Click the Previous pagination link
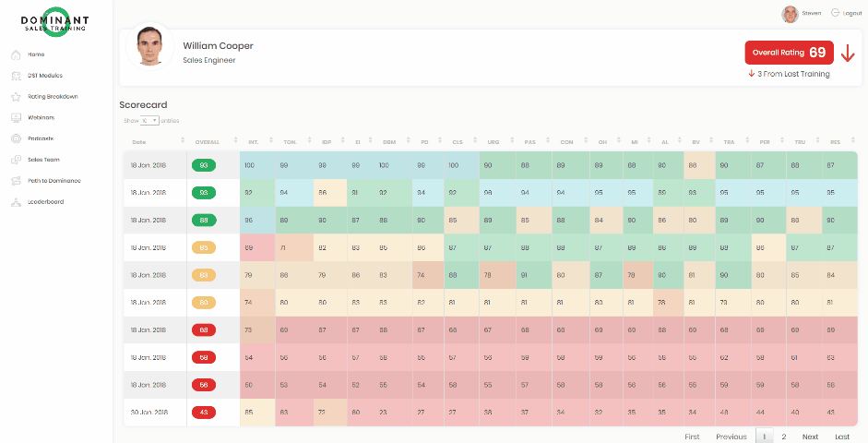The width and height of the screenshot is (868, 443). [731, 437]
